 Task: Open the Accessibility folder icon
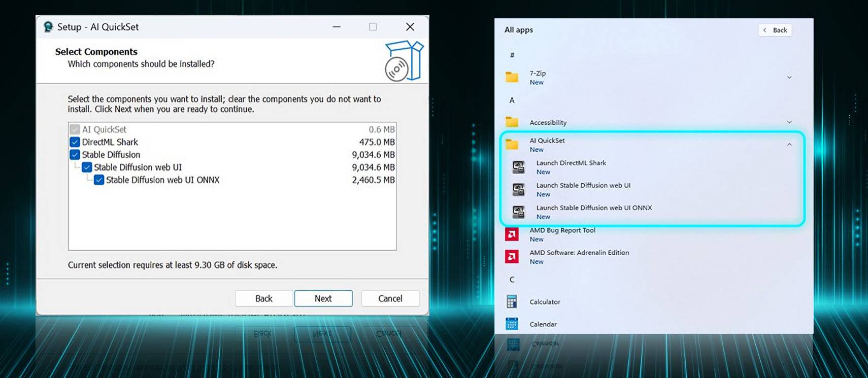click(x=512, y=122)
